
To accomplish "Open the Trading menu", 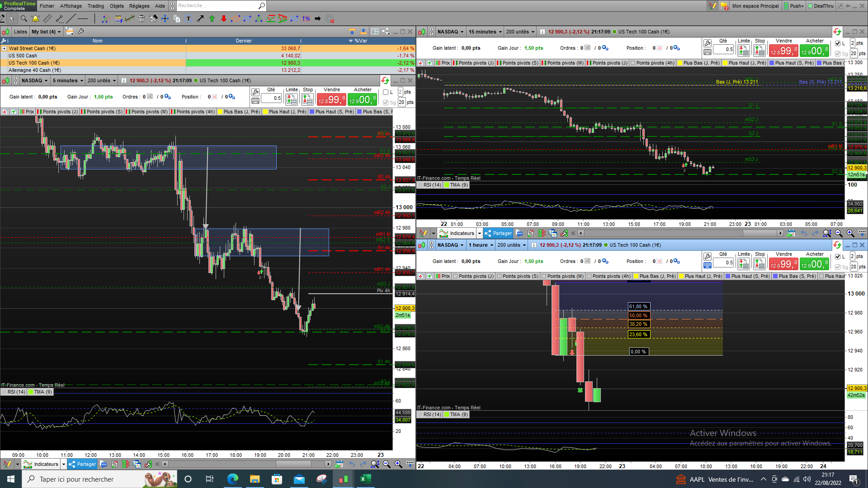I will point(95,6).
